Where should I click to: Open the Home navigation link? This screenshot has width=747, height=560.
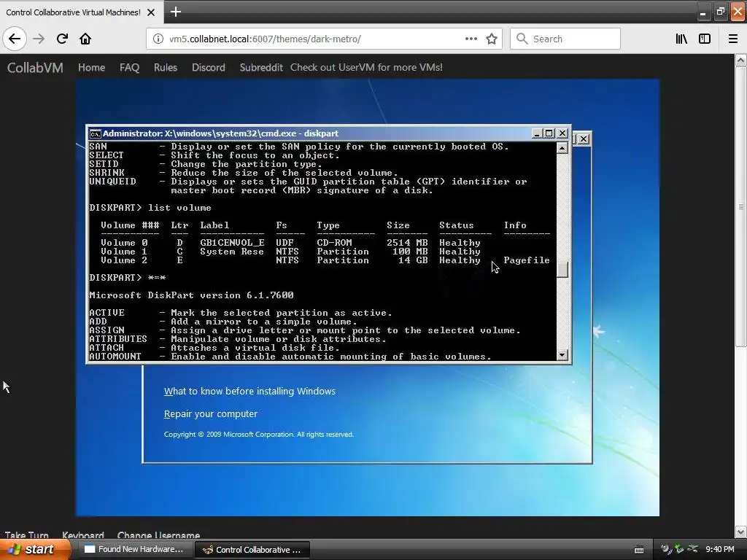(91, 67)
